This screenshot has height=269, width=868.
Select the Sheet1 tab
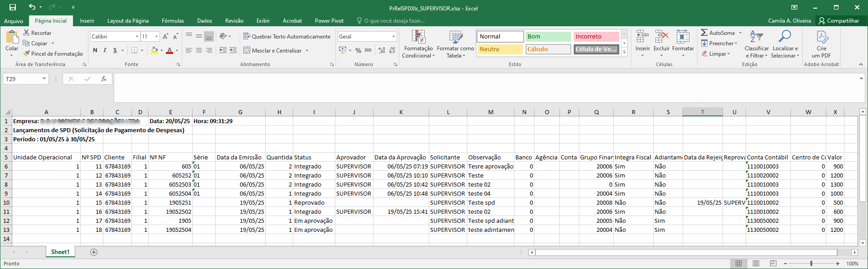(x=60, y=252)
